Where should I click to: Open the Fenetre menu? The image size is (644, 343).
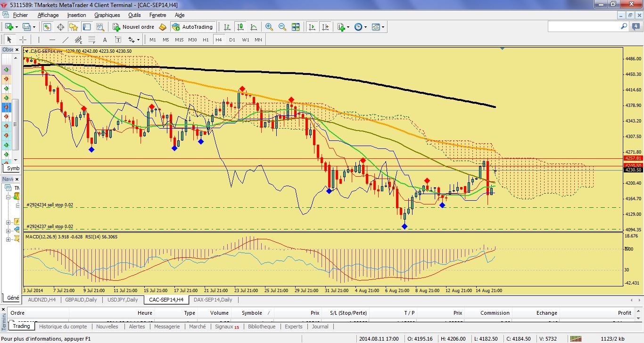pyautogui.click(x=158, y=15)
